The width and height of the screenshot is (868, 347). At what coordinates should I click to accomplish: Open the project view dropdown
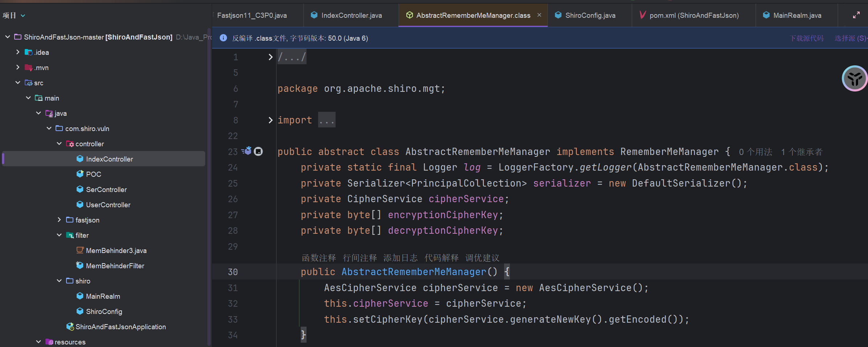pos(23,16)
